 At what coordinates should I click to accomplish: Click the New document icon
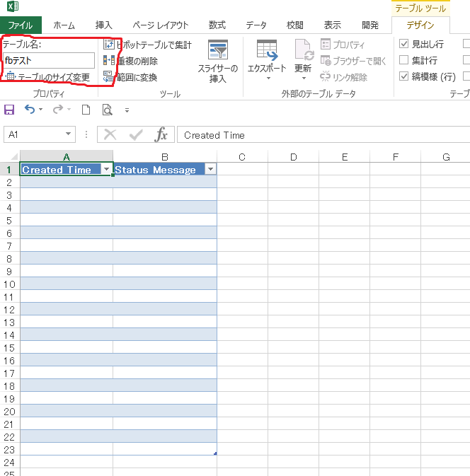click(86, 110)
